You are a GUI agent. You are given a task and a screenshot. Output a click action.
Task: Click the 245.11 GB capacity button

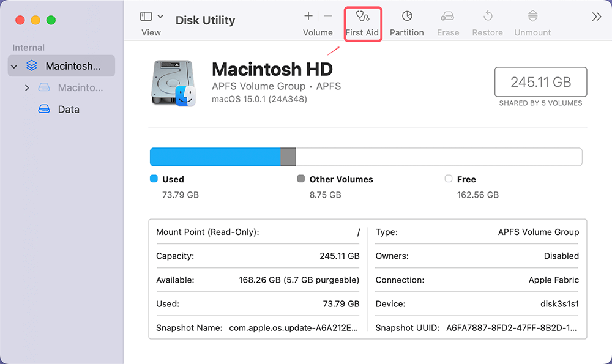click(x=540, y=81)
